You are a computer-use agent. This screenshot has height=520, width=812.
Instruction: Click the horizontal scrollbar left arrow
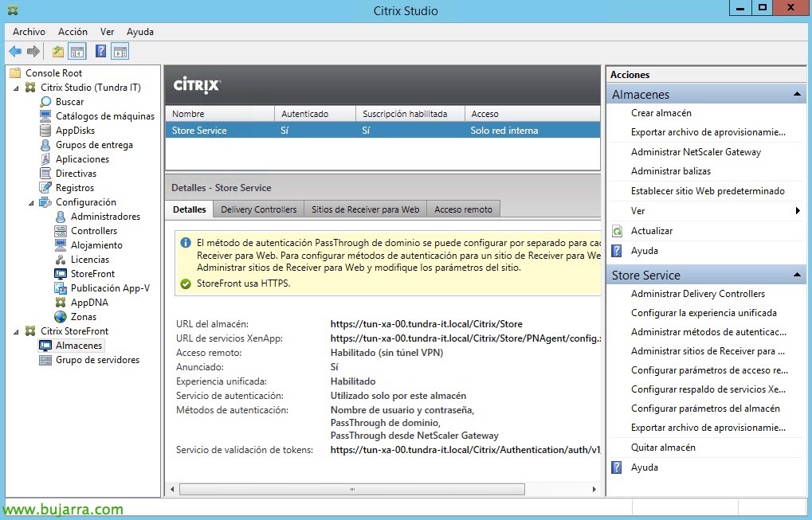172,489
